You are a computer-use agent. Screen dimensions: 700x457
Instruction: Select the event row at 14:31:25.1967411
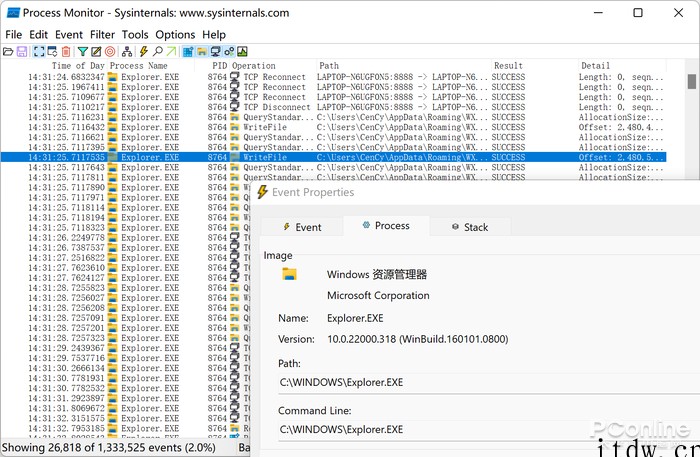(x=333, y=87)
